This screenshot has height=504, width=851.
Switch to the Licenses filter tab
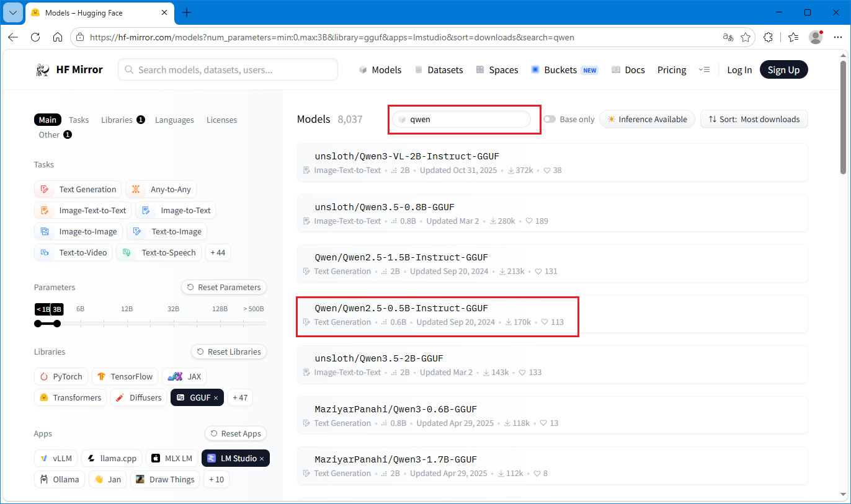click(221, 120)
